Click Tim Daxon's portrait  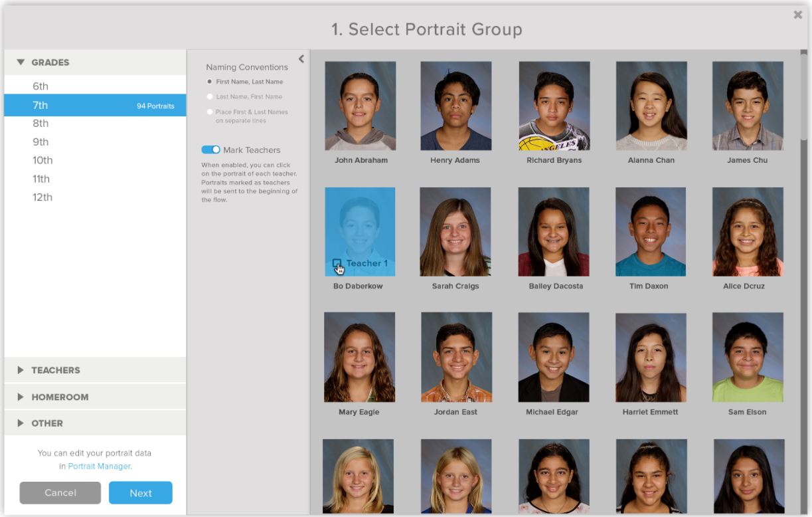coord(651,231)
